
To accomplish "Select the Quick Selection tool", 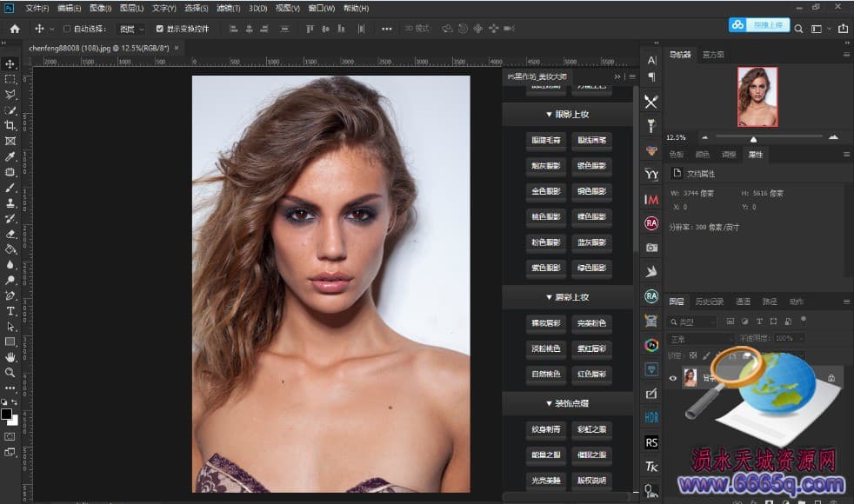I will point(10,110).
